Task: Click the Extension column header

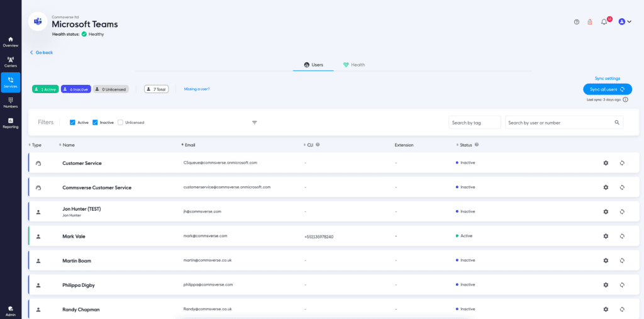Action: (x=404, y=145)
